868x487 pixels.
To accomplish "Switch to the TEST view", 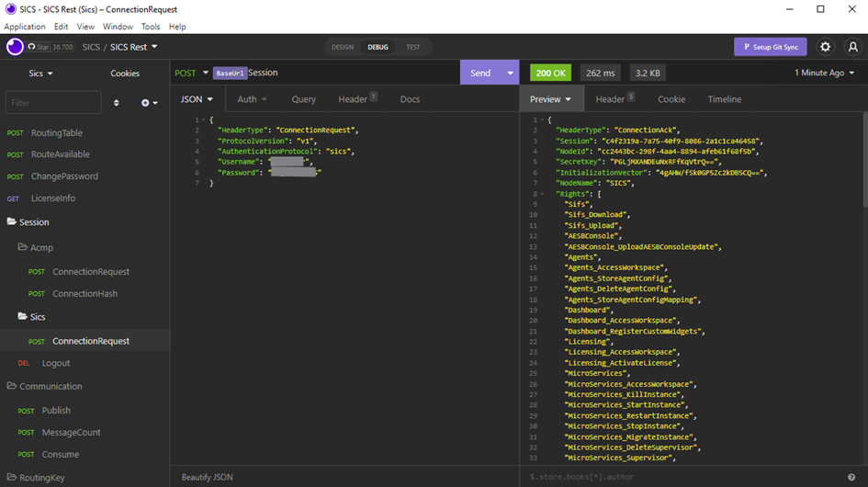I will (x=413, y=47).
